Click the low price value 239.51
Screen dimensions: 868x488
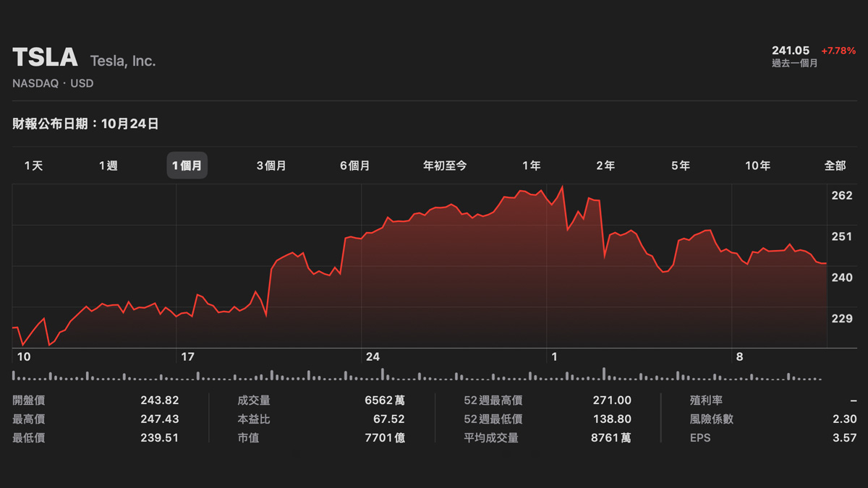pos(159,438)
